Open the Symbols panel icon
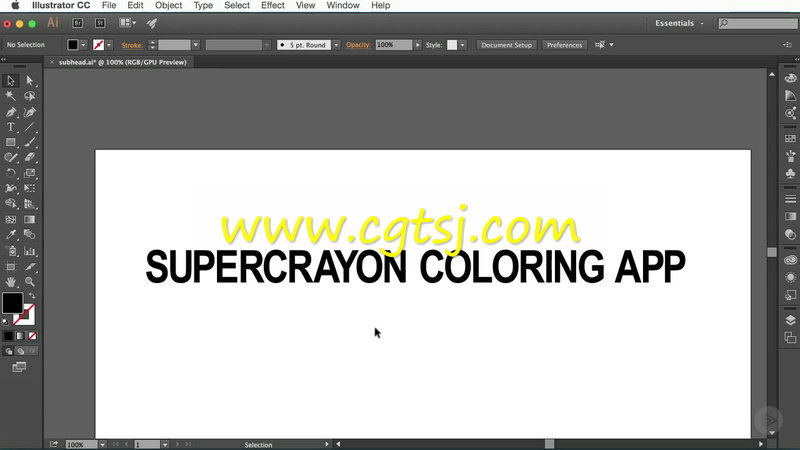This screenshot has height=450, width=800. pos(790,174)
